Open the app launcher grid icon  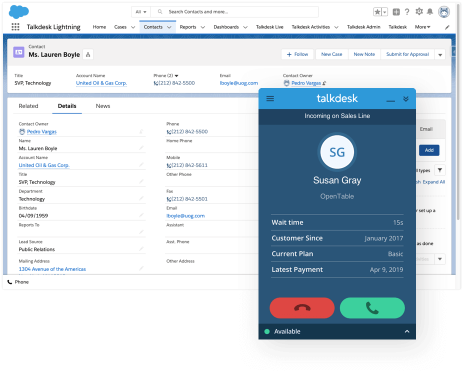click(x=15, y=27)
